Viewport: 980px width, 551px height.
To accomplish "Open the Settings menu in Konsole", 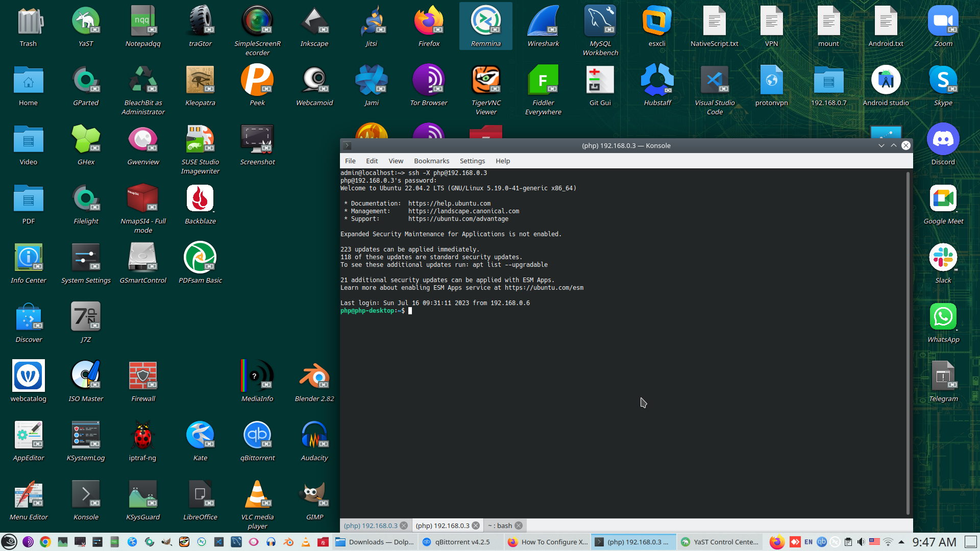I will 472,161.
